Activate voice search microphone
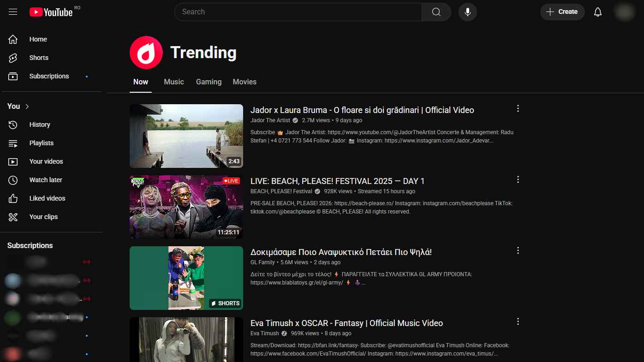The width and height of the screenshot is (644, 362). [x=467, y=12]
